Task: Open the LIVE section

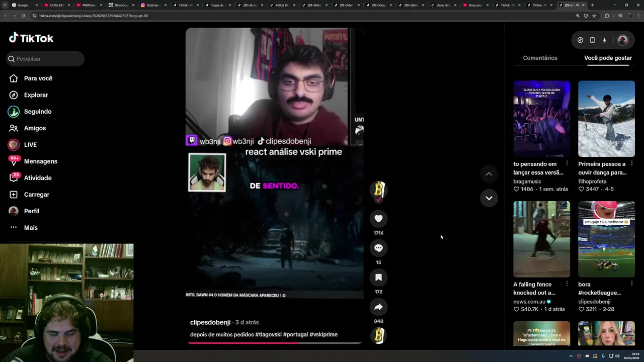Action: coord(23,145)
